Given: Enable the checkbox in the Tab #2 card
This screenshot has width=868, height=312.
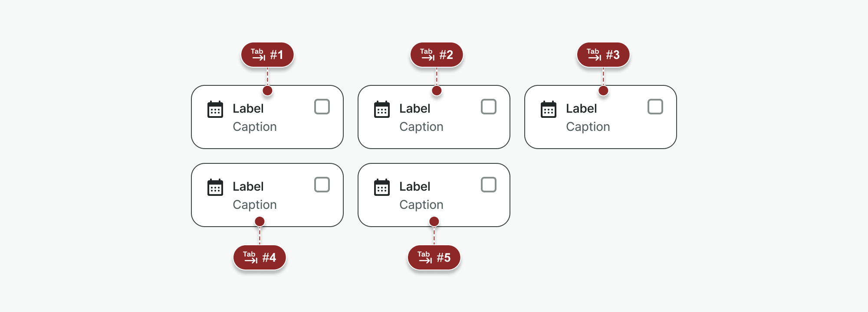Looking at the screenshot, I should click(x=489, y=107).
